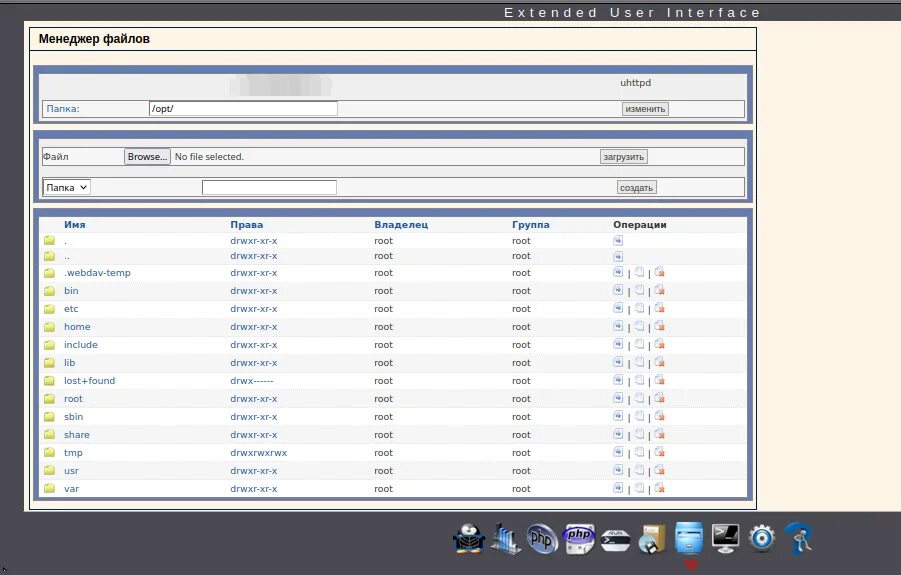
Task: Open the share folder link
Action: tap(76, 434)
